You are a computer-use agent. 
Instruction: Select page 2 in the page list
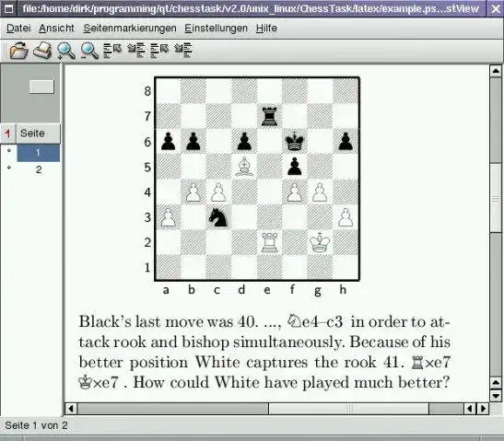(x=39, y=169)
